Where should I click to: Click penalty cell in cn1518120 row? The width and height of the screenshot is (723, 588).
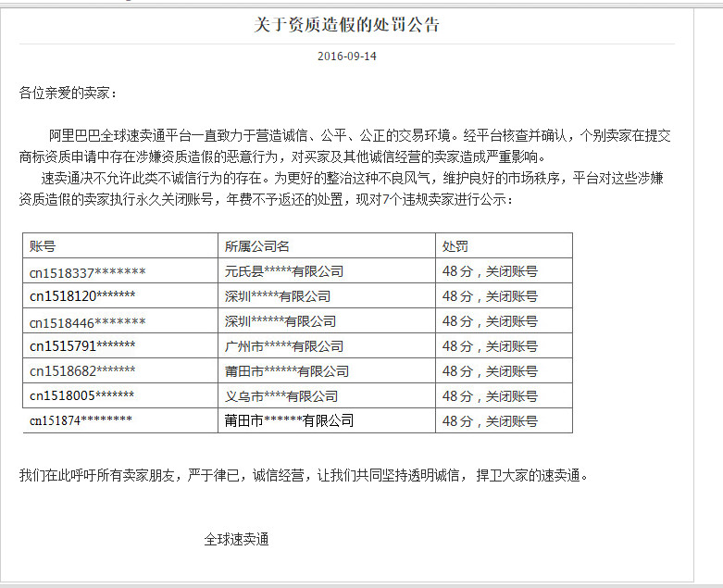click(504, 295)
